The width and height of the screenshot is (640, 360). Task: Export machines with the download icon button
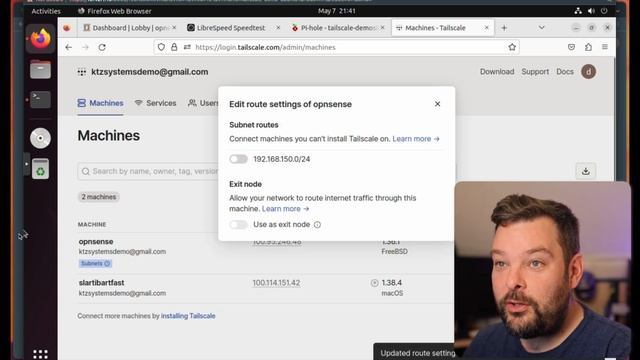click(x=586, y=171)
